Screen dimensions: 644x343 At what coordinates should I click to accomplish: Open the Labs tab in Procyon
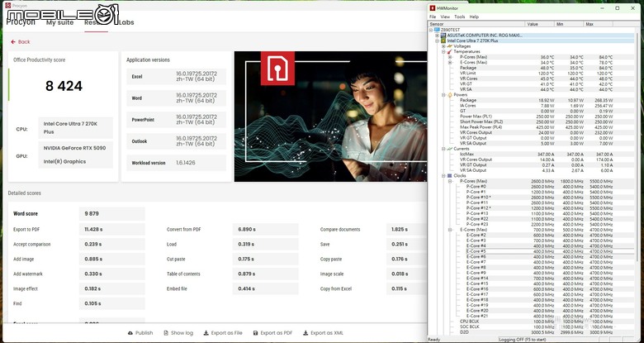(x=126, y=22)
